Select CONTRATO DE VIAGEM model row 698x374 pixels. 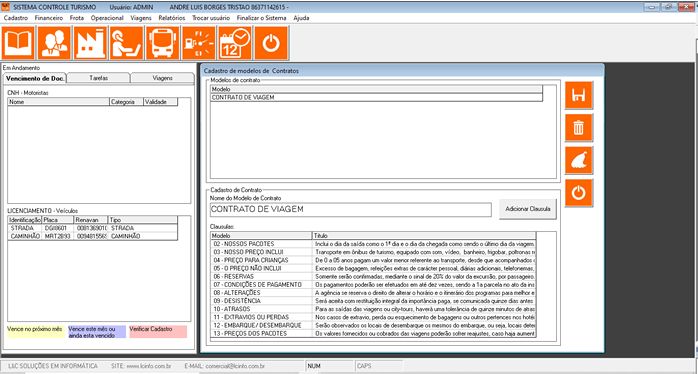377,97
